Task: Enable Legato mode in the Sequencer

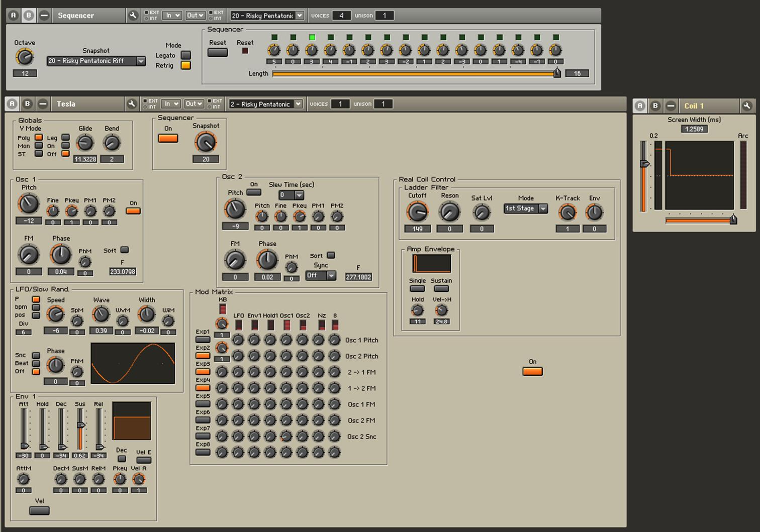Action: tap(185, 55)
